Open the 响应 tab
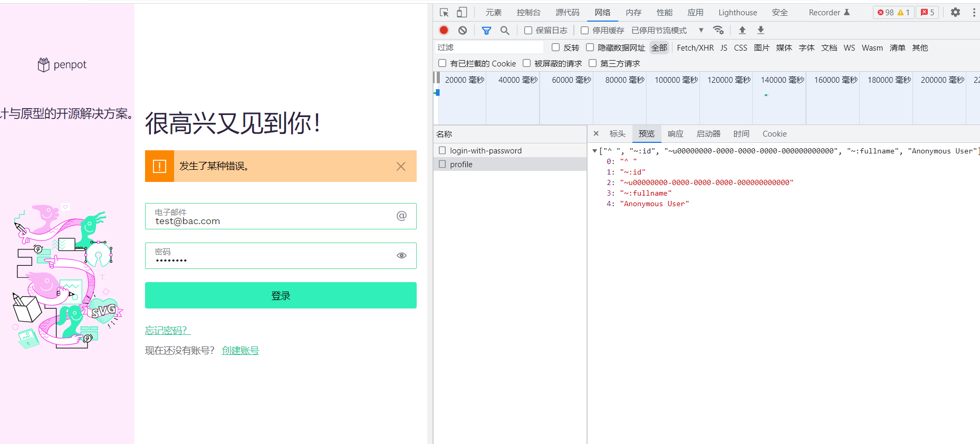Viewport: 980px width, 444px height. [675, 134]
